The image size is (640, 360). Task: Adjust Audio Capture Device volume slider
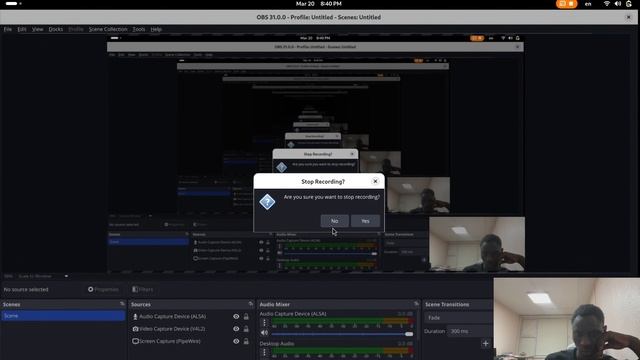click(342, 334)
